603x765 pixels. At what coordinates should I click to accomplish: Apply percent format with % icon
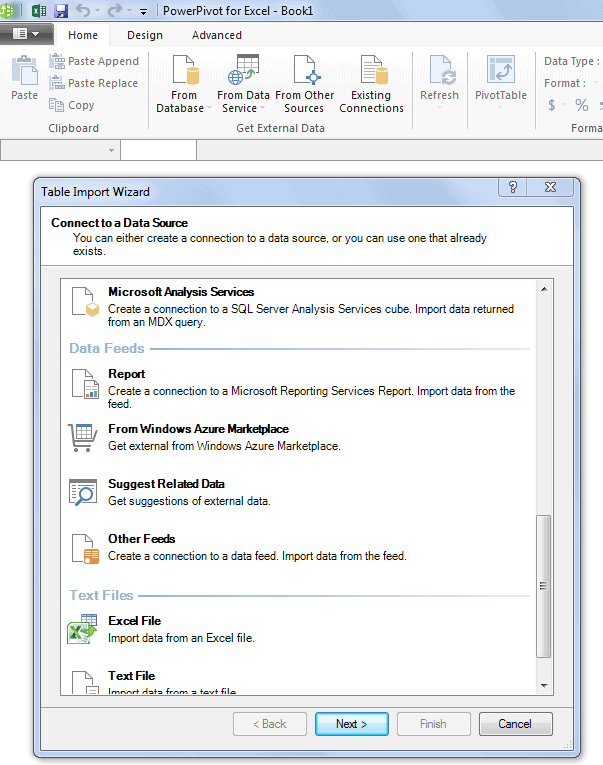click(582, 105)
